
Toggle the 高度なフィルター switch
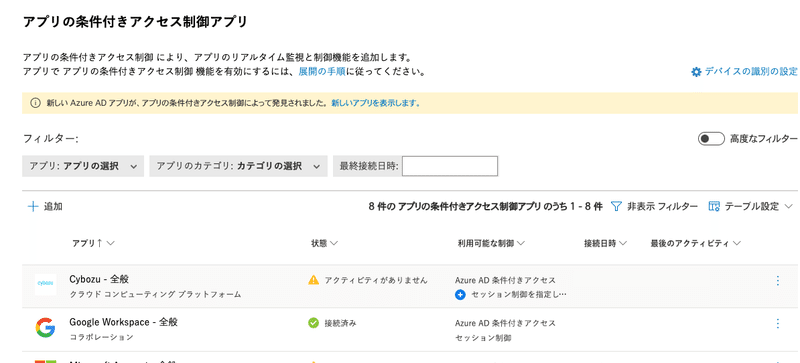pos(711,139)
